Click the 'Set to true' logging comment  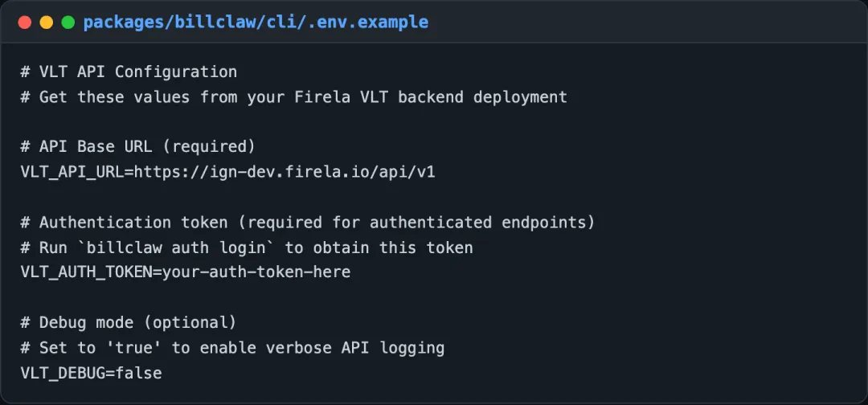(x=232, y=348)
